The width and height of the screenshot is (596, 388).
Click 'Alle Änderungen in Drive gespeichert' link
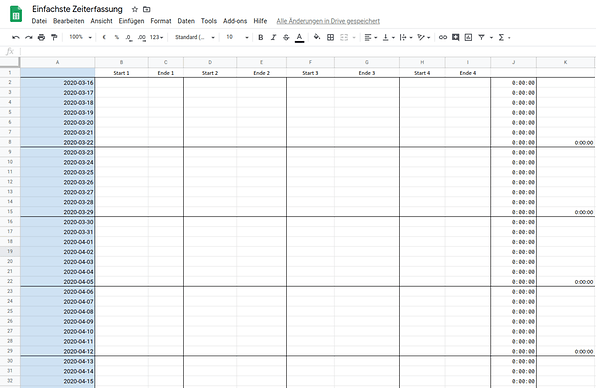point(328,21)
